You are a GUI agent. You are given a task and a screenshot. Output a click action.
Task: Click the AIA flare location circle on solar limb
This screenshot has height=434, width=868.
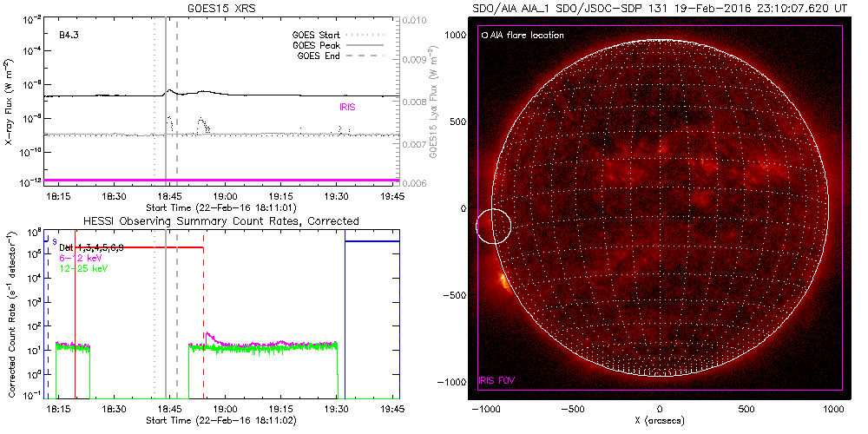click(493, 227)
